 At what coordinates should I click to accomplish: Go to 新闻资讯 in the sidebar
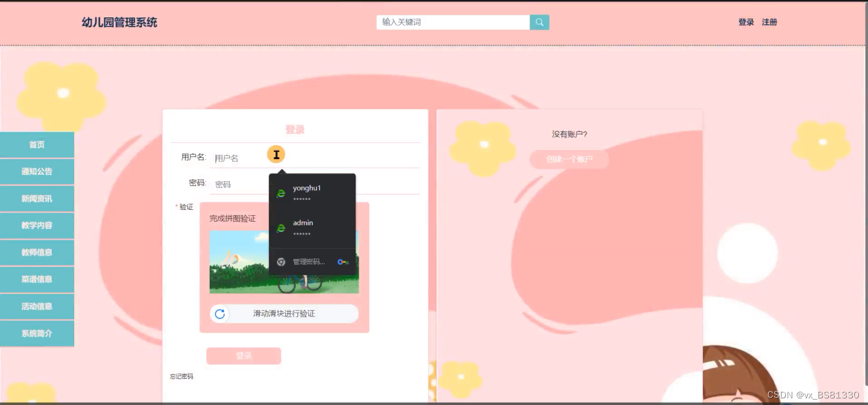37,199
